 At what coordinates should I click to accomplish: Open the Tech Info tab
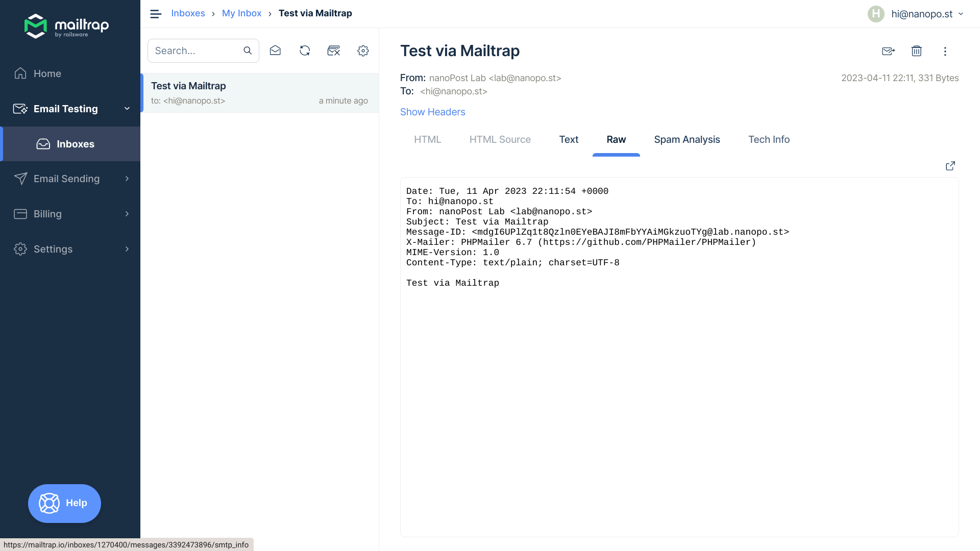pyautogui.click(x=769, y=140)
